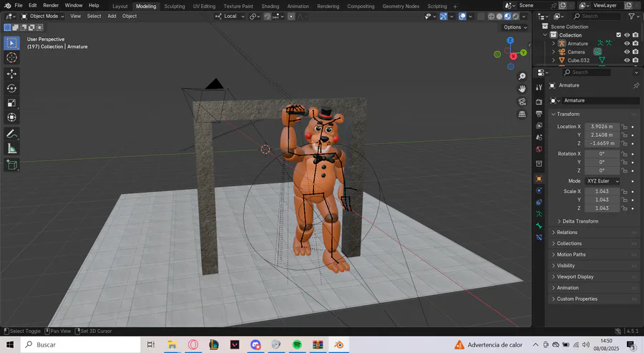Hide the Camera with its eye icon
The image size is (644, 353).
click(627, 52)
